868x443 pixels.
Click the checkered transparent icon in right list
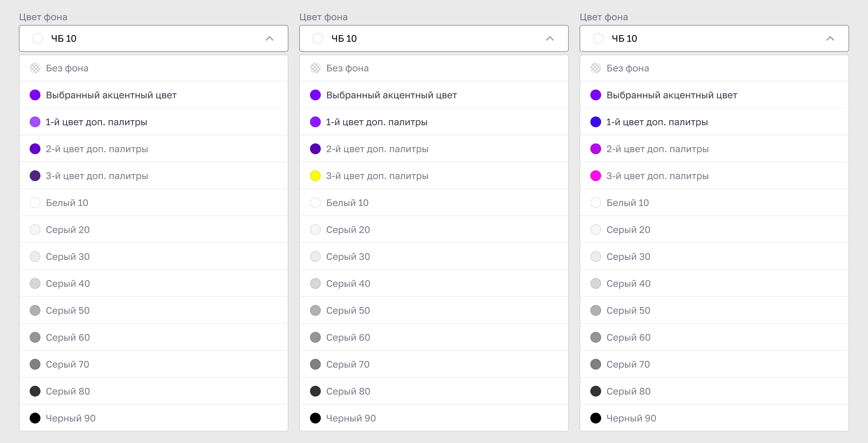click(x=596, y=68)
